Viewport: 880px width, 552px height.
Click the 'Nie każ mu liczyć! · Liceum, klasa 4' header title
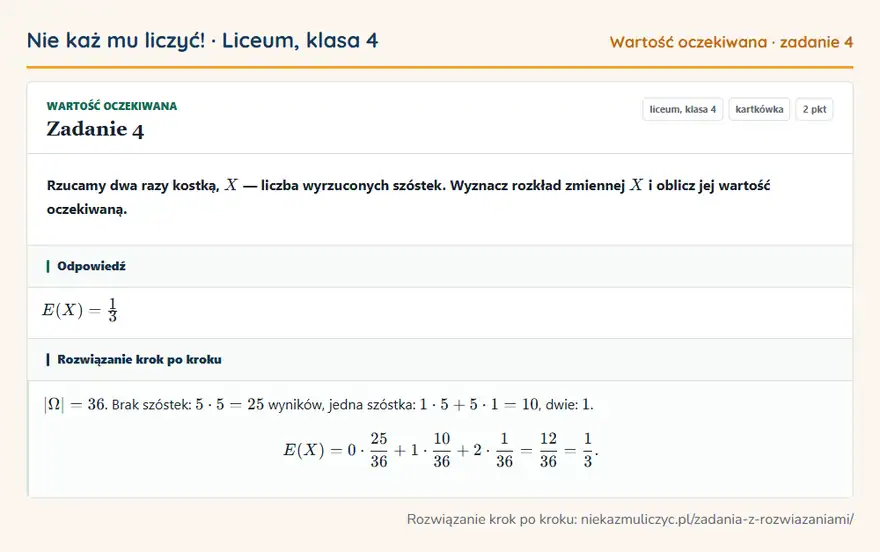(x=203, y=41)
